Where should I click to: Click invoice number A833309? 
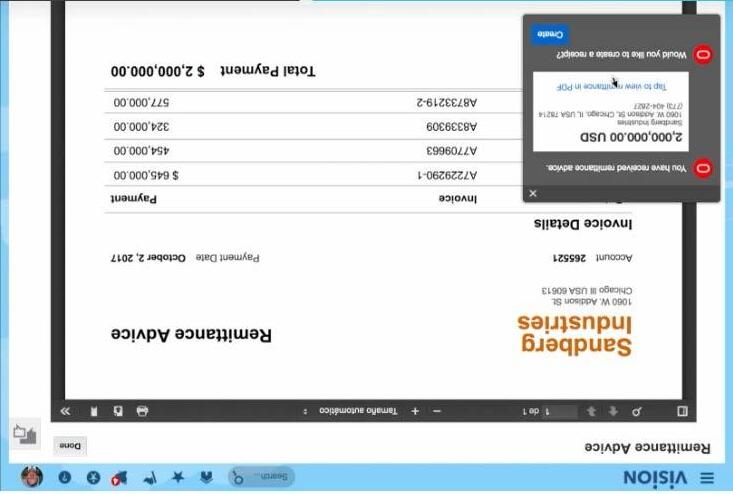452,127
